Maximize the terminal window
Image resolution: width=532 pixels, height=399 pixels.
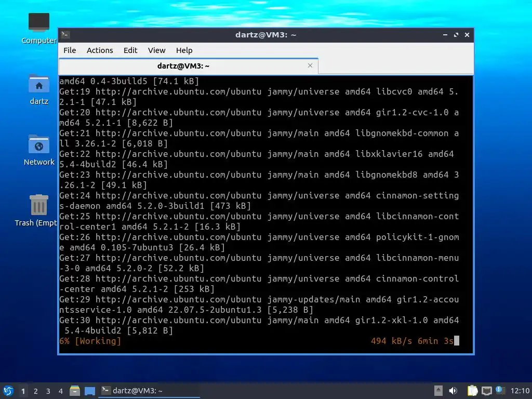click(456, 35)
